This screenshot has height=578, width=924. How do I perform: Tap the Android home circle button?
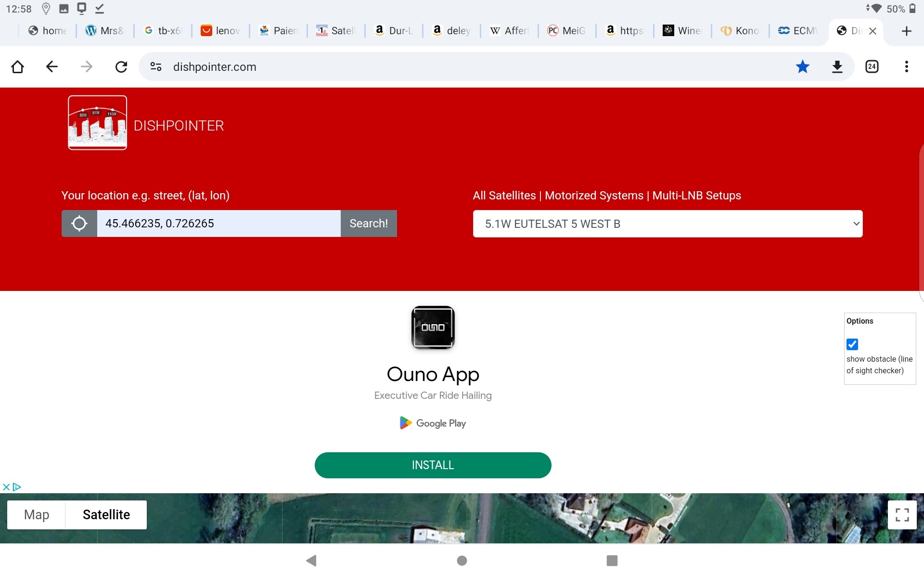point(462,560)
